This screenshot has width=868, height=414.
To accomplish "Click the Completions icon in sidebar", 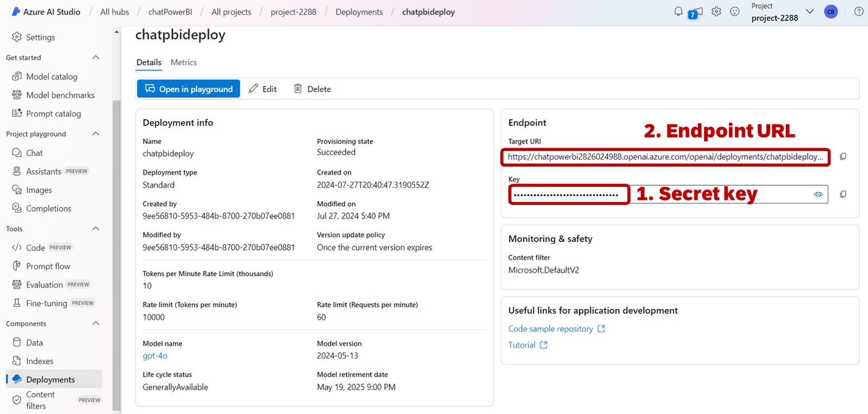I will 17,208.
